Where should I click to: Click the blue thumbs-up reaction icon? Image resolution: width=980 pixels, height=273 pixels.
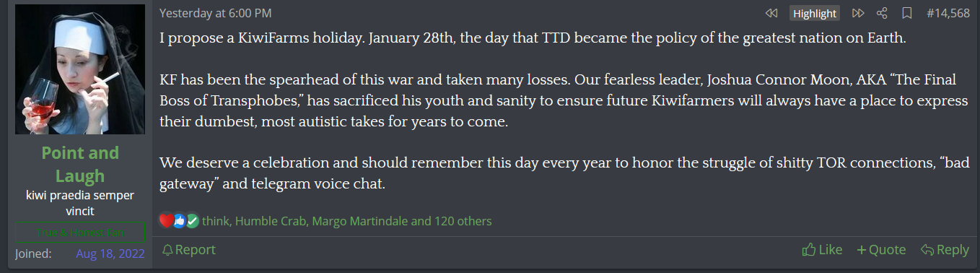[x=179, y=221]
